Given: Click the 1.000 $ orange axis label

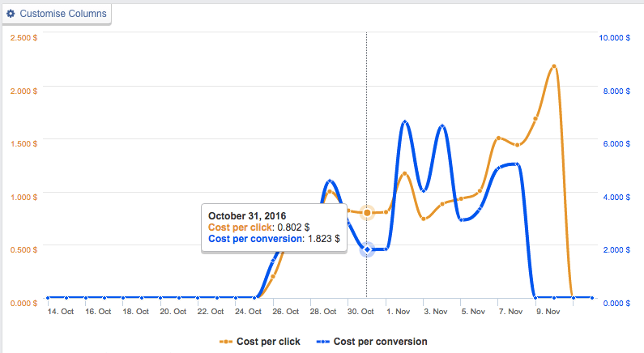Looking at the screenshot, I should [23, 197].
